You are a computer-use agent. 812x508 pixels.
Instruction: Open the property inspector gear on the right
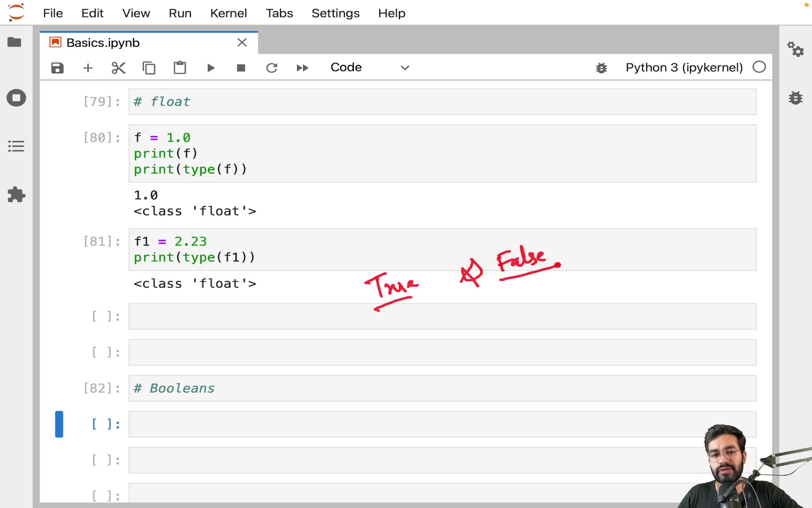[x=796, y=49]
